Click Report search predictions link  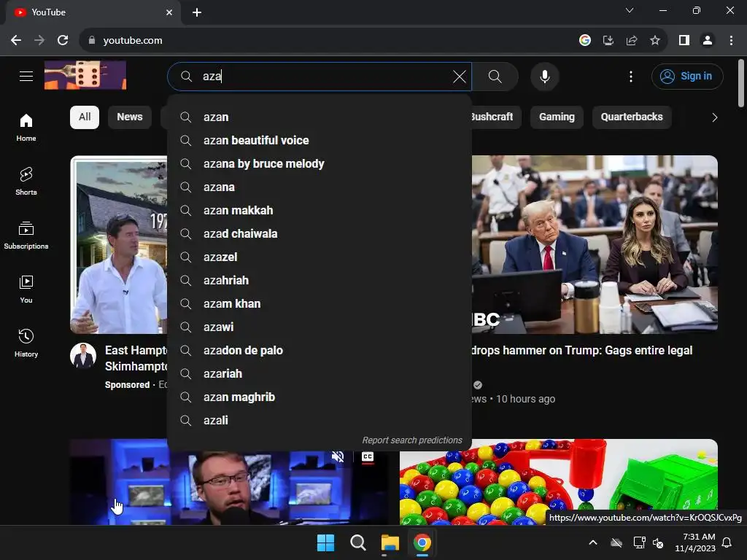[412, 440]
